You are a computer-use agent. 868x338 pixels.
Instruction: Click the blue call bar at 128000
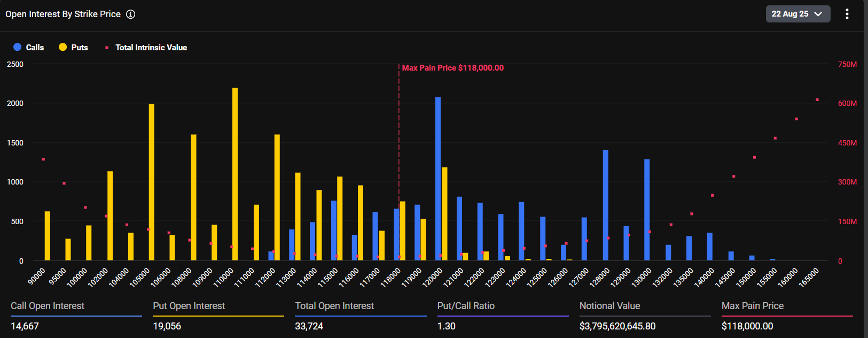click(x=605, y=205)
